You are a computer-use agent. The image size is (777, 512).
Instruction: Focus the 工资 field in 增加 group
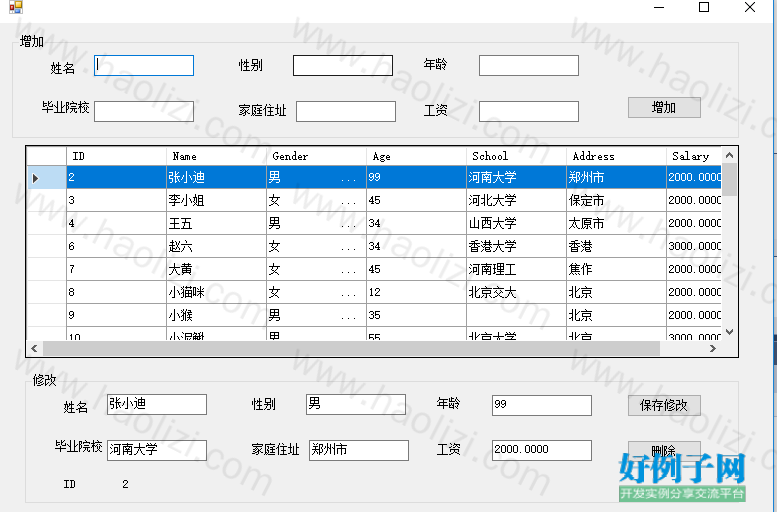coord(529,112)
